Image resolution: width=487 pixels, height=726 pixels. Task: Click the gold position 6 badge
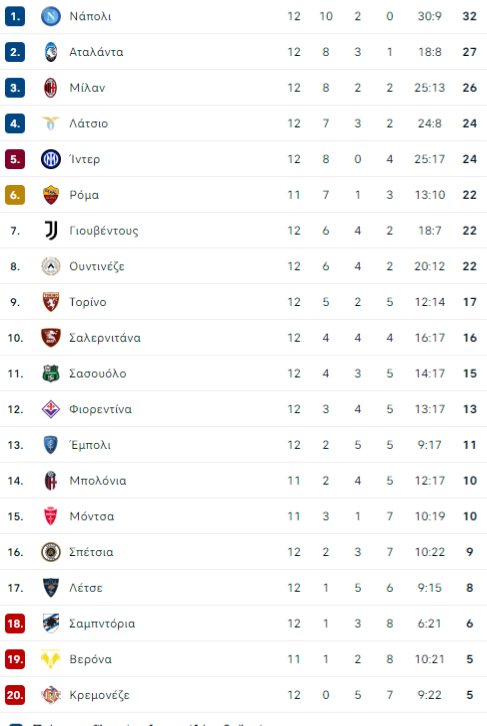pyautogui.click(x=15, y=195)
